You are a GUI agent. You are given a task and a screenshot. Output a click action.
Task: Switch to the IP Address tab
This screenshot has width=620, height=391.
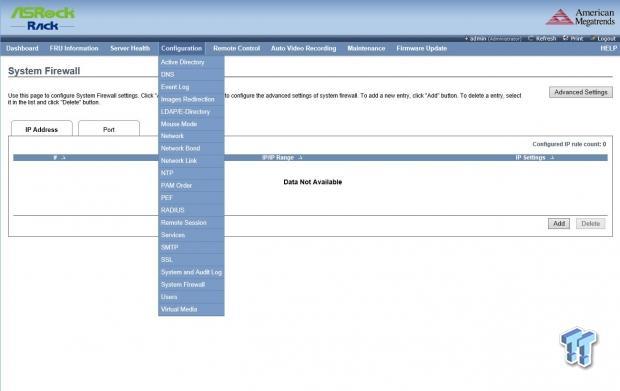click(x=42, y=129)
